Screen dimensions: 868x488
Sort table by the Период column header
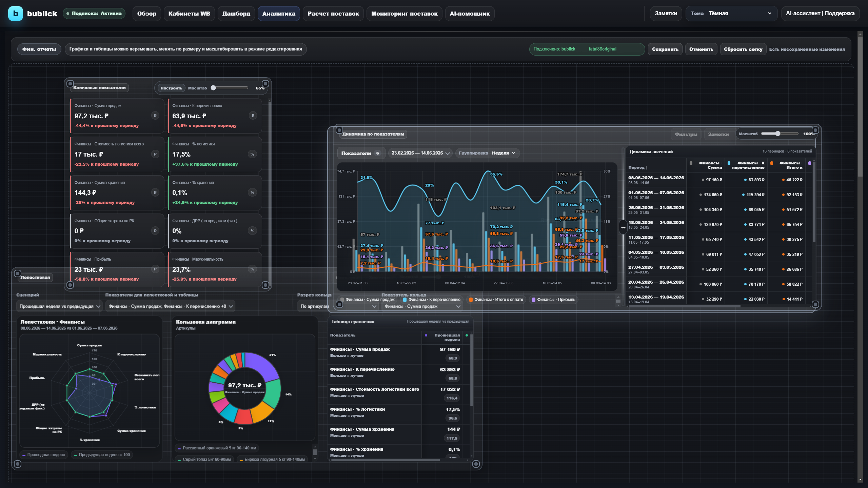[638, 167]
